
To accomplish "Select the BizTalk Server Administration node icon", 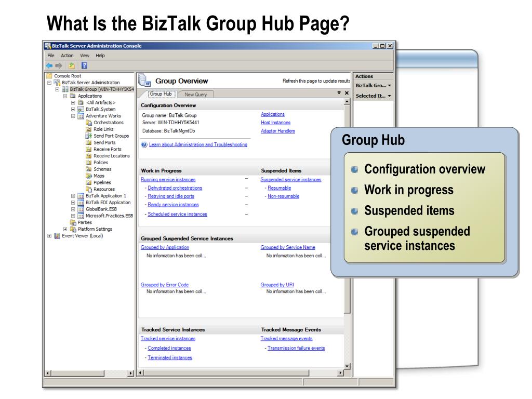I will click(x=57, y=83).
